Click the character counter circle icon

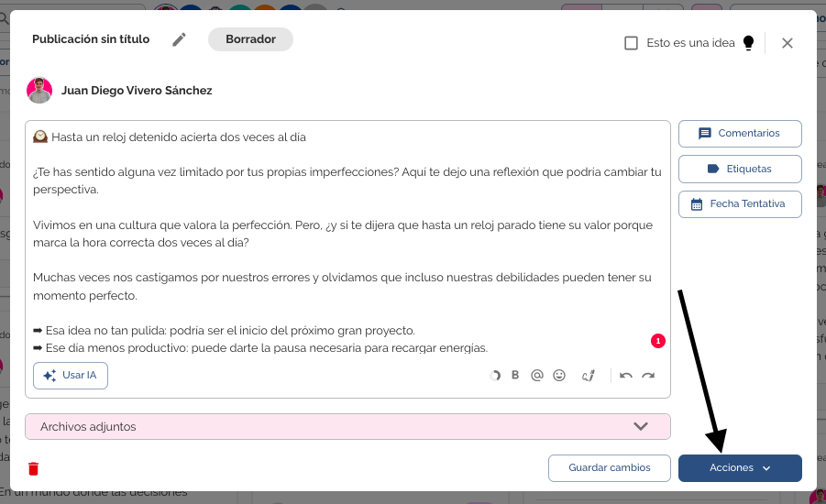tap(495, 376)
